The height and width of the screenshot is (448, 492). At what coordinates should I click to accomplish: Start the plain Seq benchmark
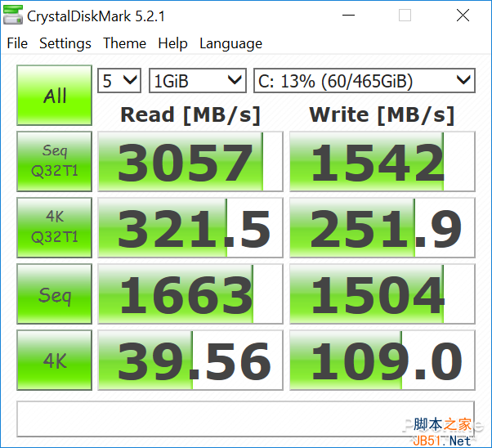54,293
